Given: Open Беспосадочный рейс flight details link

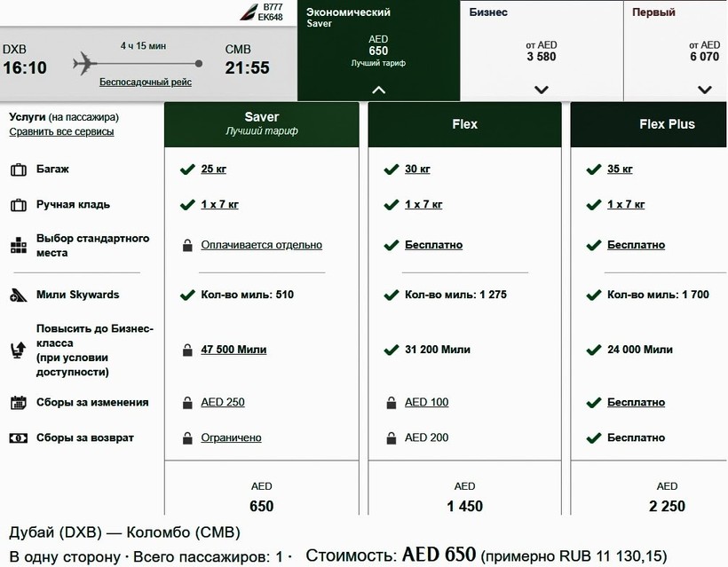Looking at the screenshot, I should (146, 83).
